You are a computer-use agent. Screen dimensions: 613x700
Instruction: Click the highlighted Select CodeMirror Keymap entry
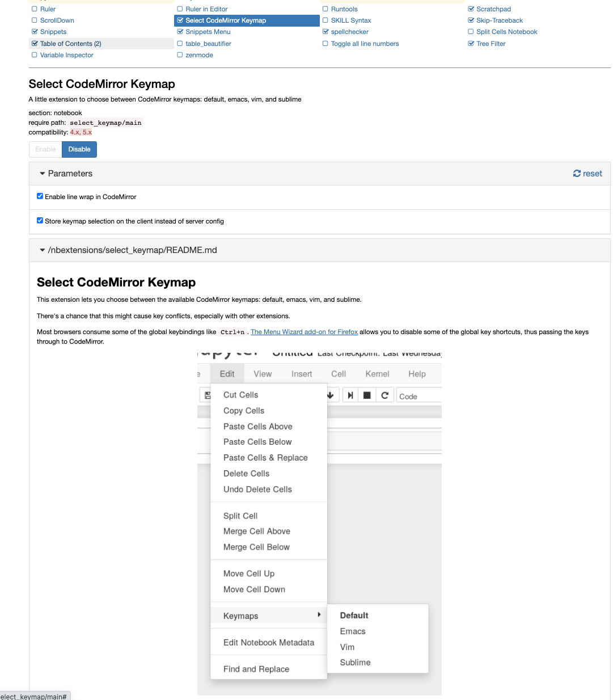(x=247, y=20)
